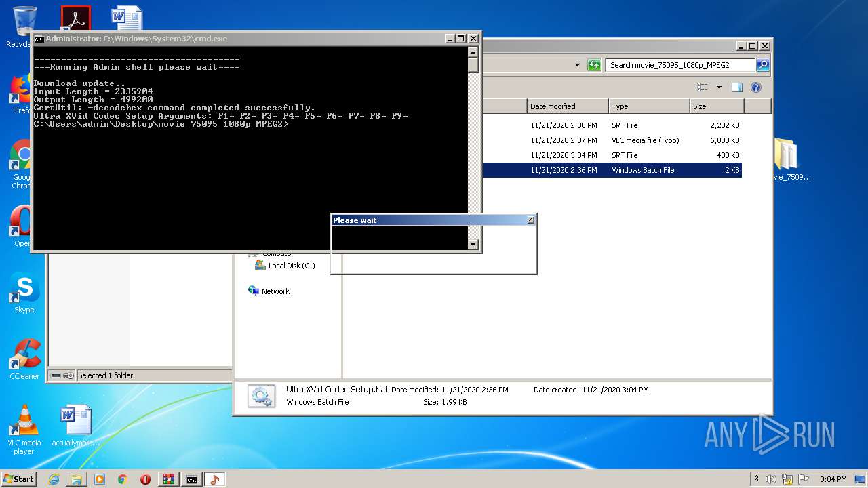Screen dimensions: 868x488
Task: Open Windows Explorer taskbar icon
Action: pyautogui.click(x=77, y=479)
